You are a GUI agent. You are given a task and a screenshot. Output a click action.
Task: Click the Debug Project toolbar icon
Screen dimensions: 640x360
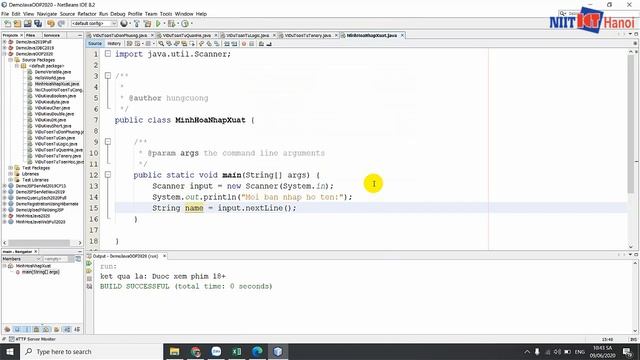pos(172,24)
